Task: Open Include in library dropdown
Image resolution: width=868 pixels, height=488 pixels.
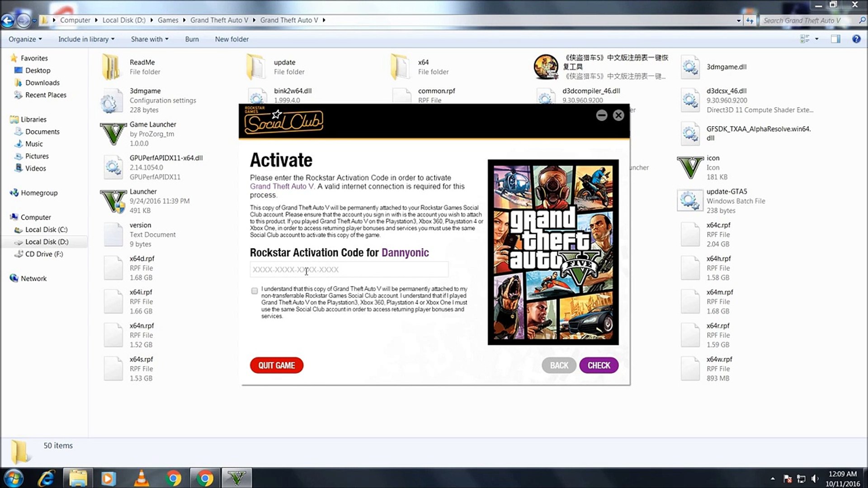Action: pos(86,39)
